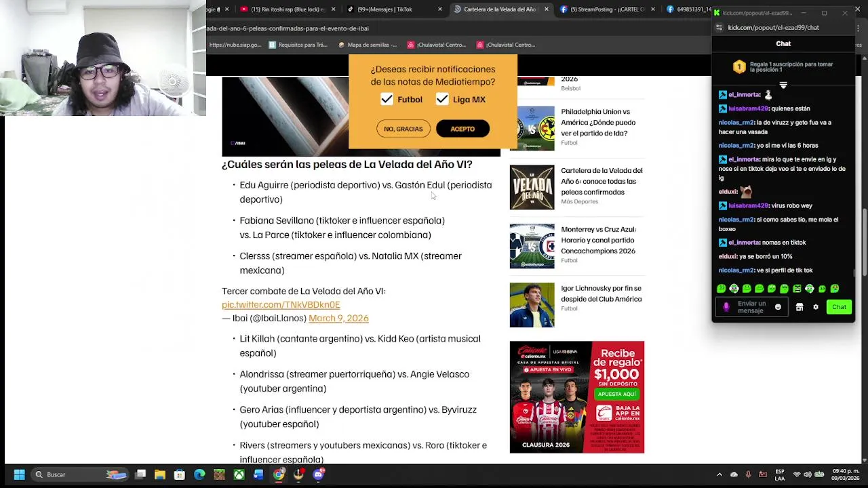Open the https://nube.siap.go... bookmark

[235, 45]
